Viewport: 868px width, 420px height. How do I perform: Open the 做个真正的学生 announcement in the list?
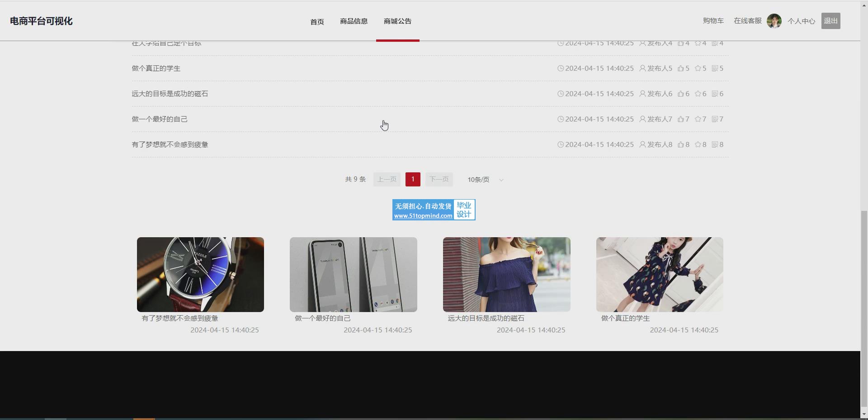[156, 68]
